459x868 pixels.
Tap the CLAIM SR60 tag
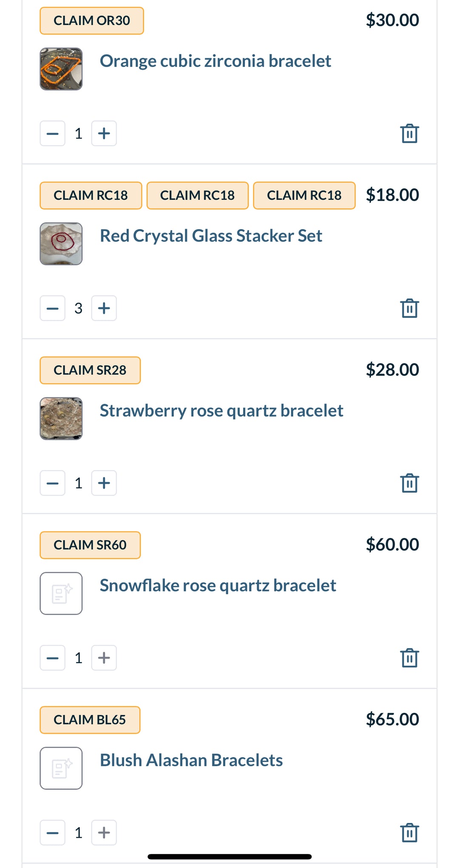(x=90, y=545)
